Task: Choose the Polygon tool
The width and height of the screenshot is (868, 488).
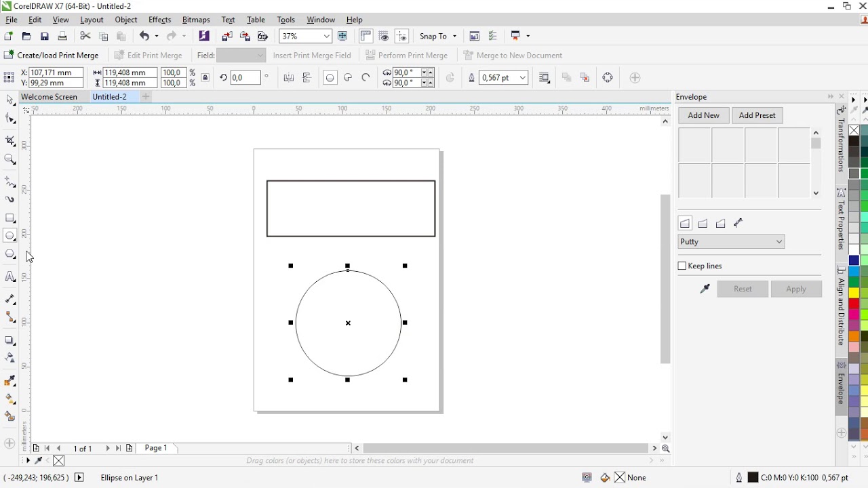Action: click(10, 255)
